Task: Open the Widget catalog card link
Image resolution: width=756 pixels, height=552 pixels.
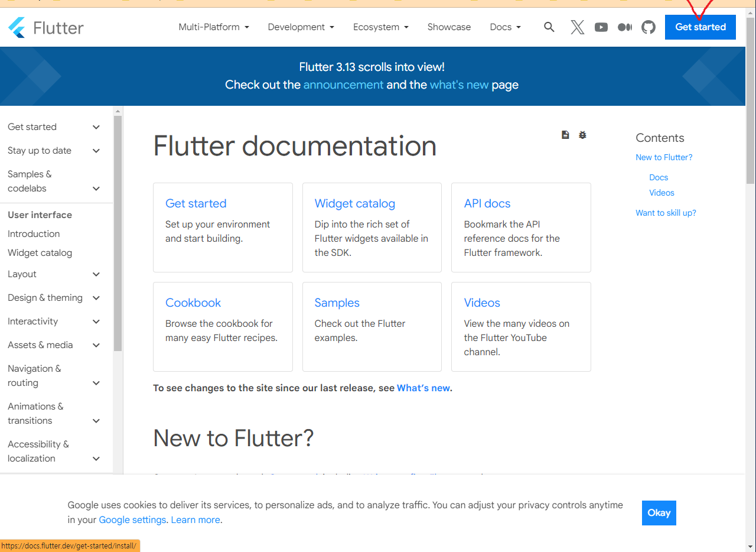Action: 354,203
